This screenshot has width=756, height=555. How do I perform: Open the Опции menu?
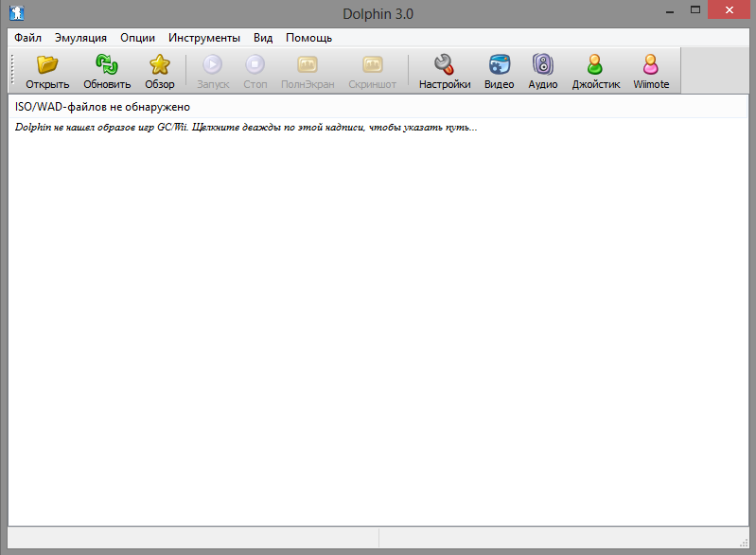pos(137,38)
